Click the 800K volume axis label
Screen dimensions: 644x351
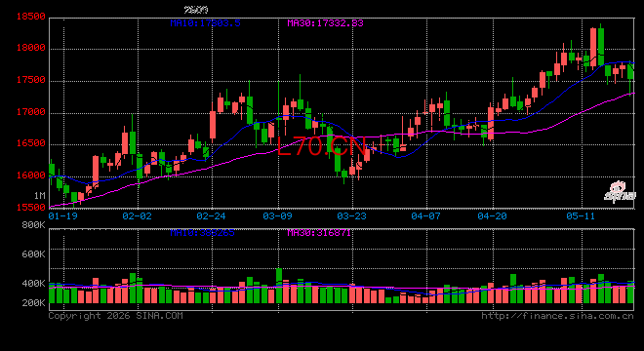pyautogui.click(x=34, y=225)
